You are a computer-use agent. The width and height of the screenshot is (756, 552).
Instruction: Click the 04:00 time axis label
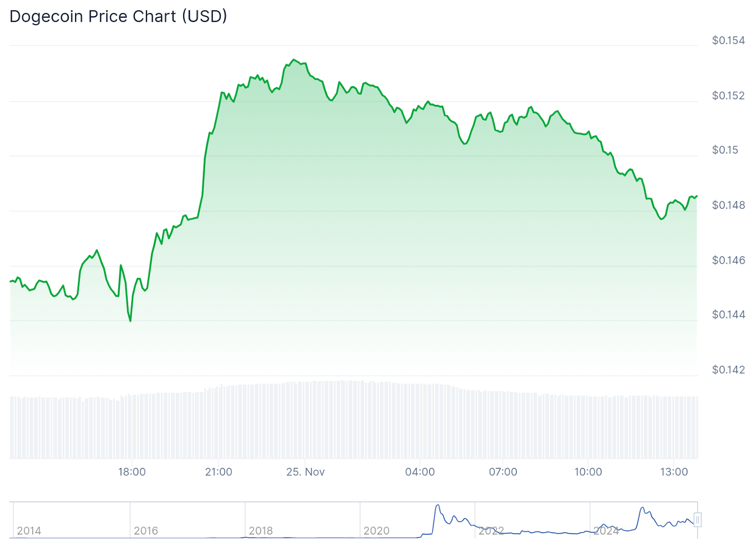[420, 472]
